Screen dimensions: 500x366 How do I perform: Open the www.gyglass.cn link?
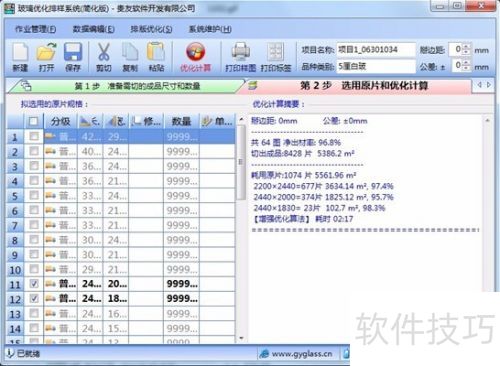click(x=302, y=354)
